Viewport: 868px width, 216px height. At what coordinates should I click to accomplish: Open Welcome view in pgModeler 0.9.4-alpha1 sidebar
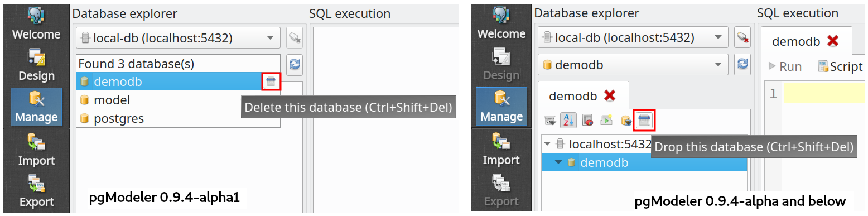[36, 23]
